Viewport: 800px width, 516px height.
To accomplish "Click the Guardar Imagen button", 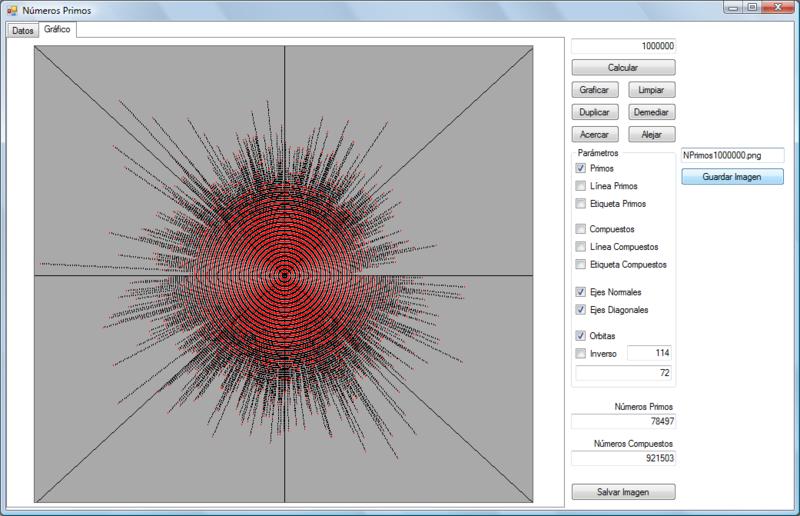I will (732, 177).
